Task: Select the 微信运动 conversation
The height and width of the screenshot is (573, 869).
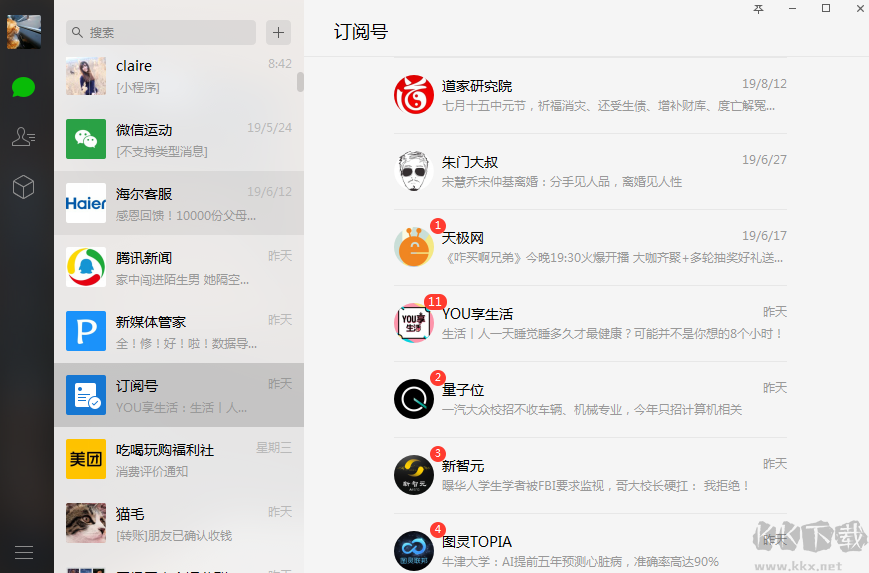Action: pos(180,140)
